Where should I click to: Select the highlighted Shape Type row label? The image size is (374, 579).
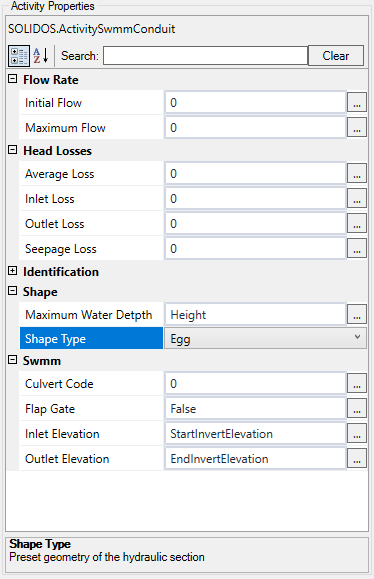[x=91, y=338]
